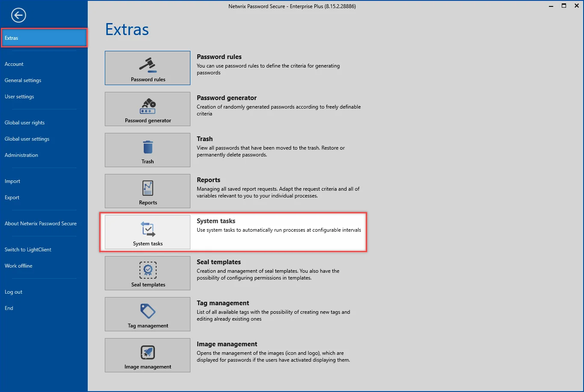
Task: Click the Reports heading text
Action: (x=208, y=180)
